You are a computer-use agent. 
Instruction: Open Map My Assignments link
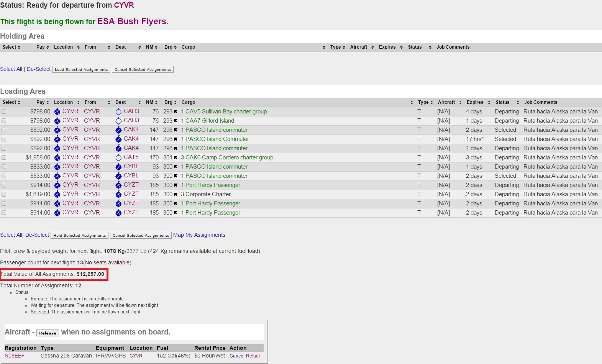coord(199,235)
